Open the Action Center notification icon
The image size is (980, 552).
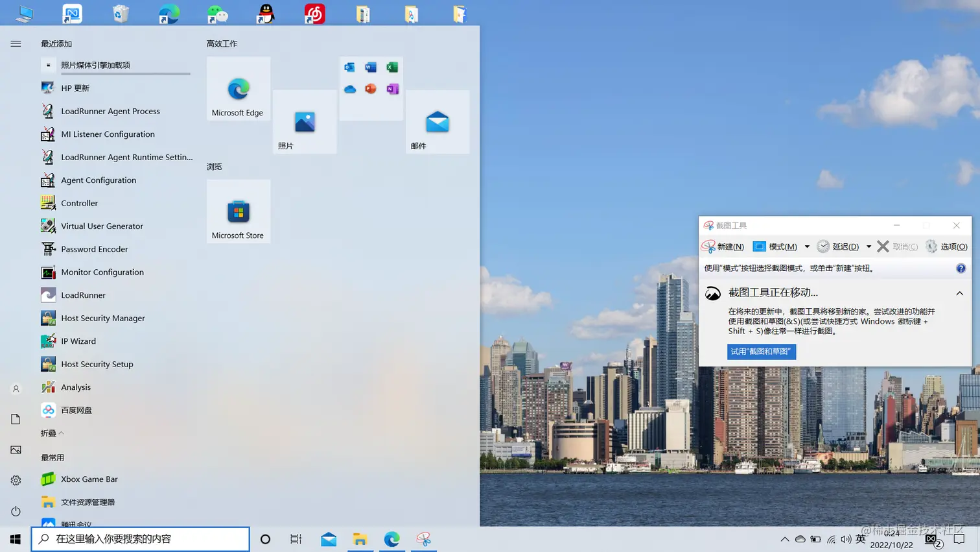pyautogui.click(x=959, y=539)
